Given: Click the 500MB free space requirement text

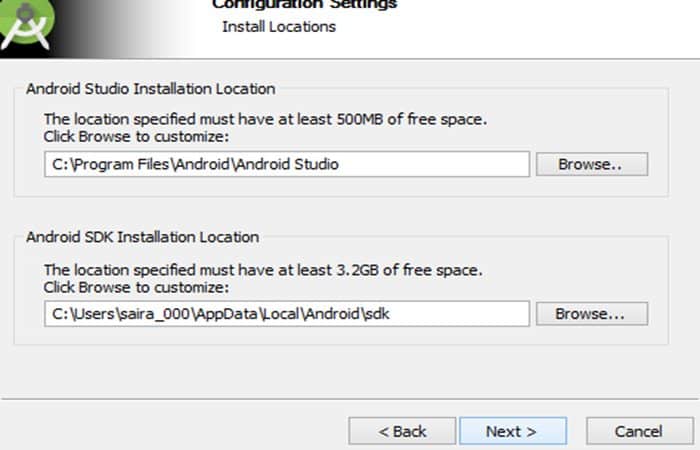Looking at the screenshot, I should pyautogui.click(x=265, y=120).
